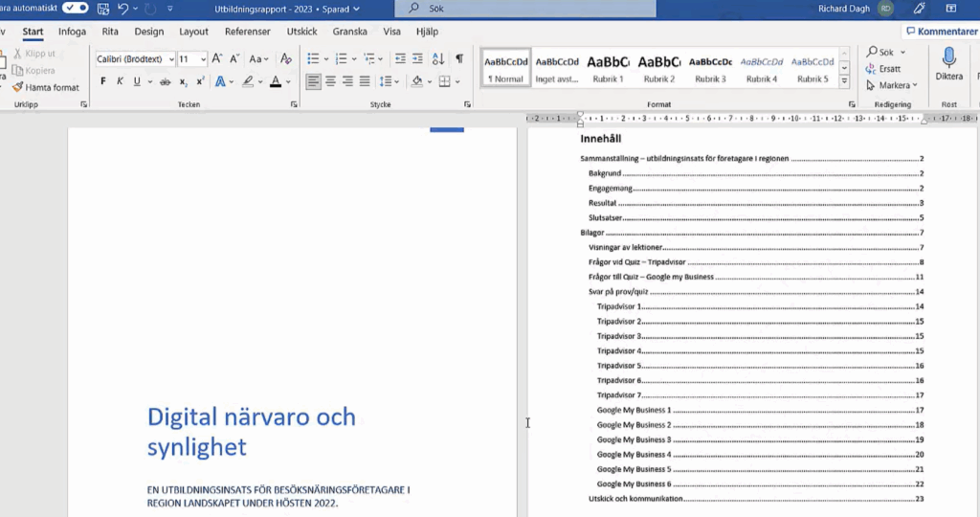This screenshot has height=517, width=980.
Task: Center the text
Action: 330,81
